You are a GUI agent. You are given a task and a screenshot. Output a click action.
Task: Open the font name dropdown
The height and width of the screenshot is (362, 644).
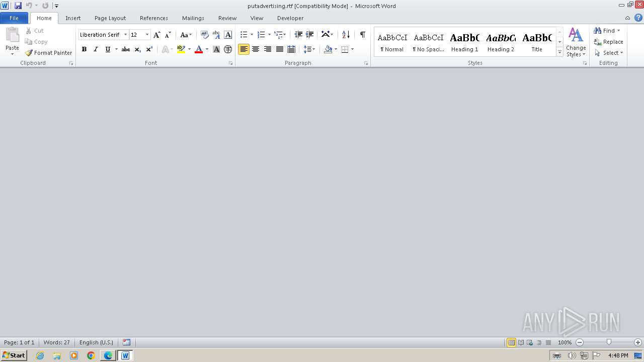(125, 35)
